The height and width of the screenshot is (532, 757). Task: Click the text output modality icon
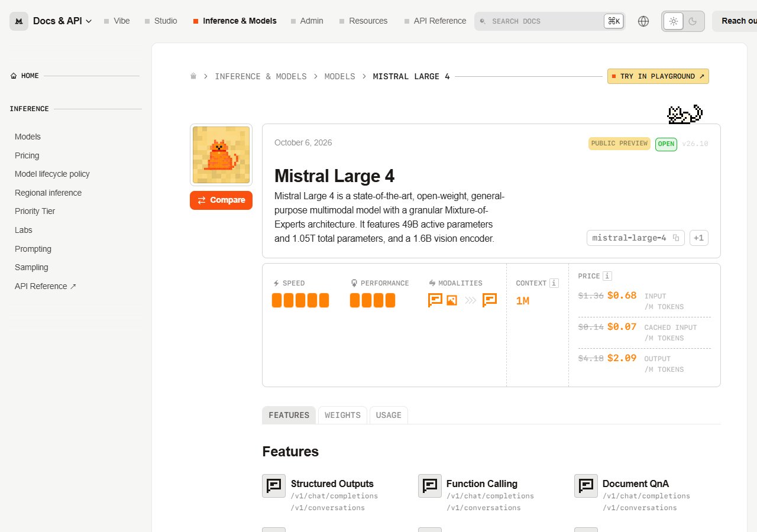point(490,300)
